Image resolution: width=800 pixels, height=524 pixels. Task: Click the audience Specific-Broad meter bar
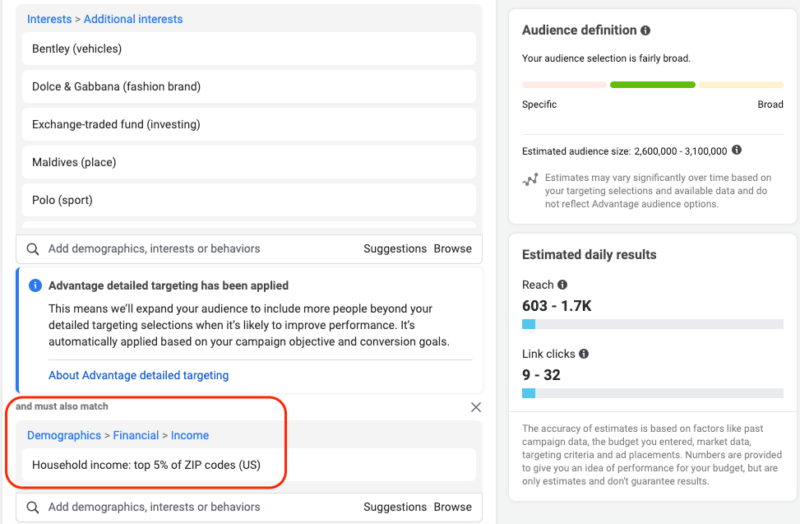[x=652, y=85]
